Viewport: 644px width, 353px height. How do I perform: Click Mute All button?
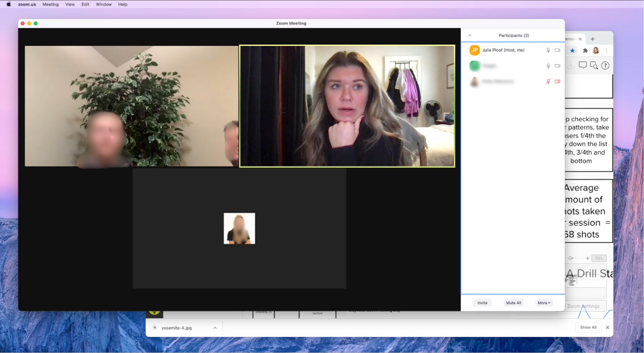click(x=513, y=303)
